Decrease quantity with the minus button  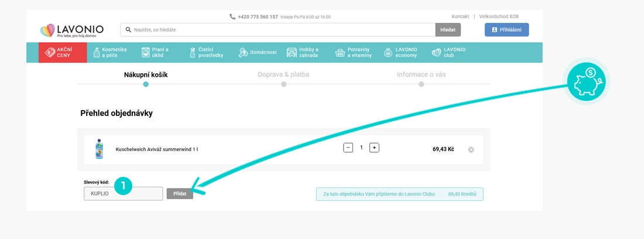(x=348, y=148)
